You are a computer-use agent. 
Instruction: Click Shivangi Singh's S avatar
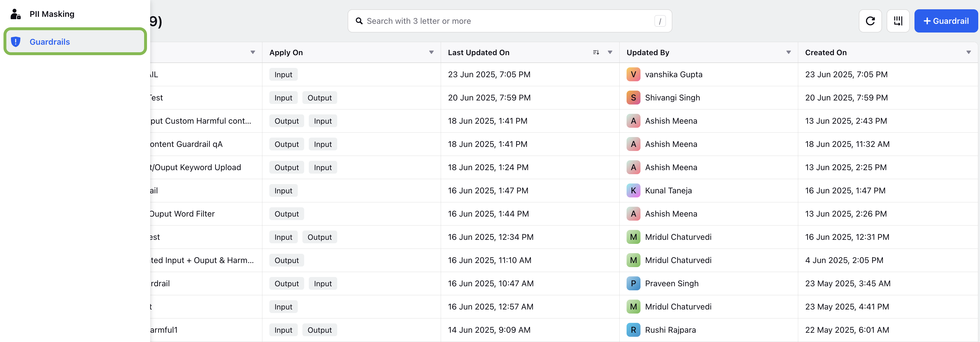[x=633, y=98]
